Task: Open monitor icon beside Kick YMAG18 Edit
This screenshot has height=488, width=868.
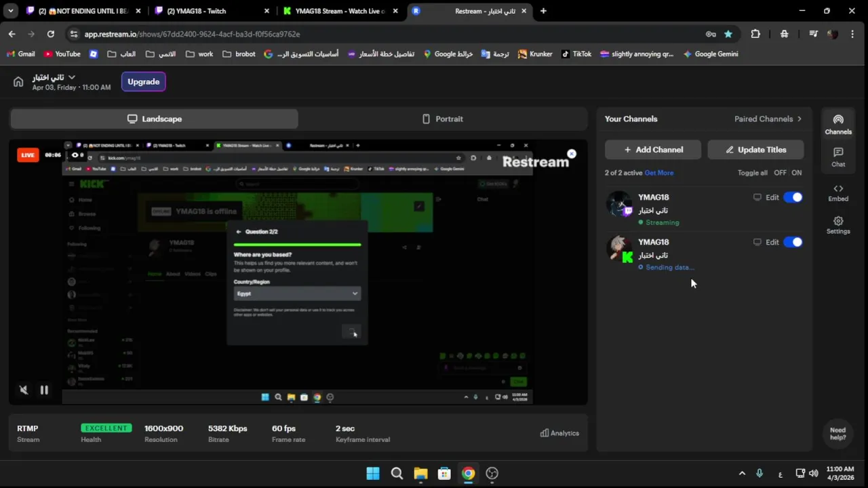Action: click(757, 242)
